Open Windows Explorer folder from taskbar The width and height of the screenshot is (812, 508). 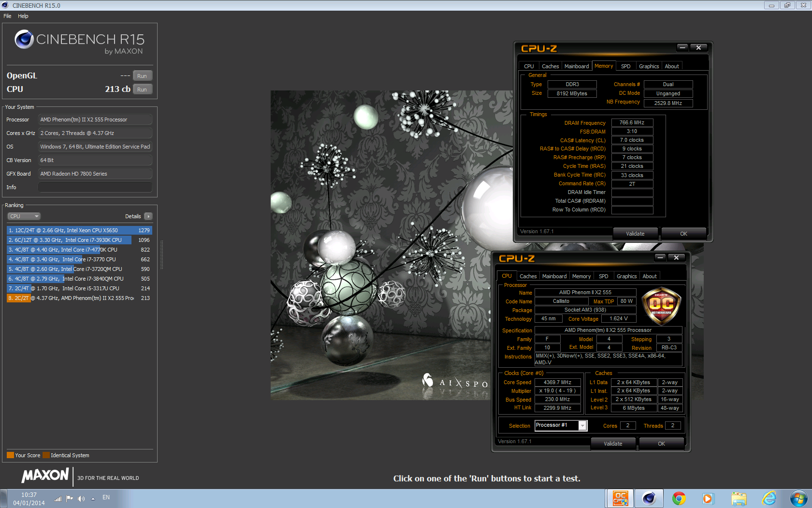tap(739, 498)
